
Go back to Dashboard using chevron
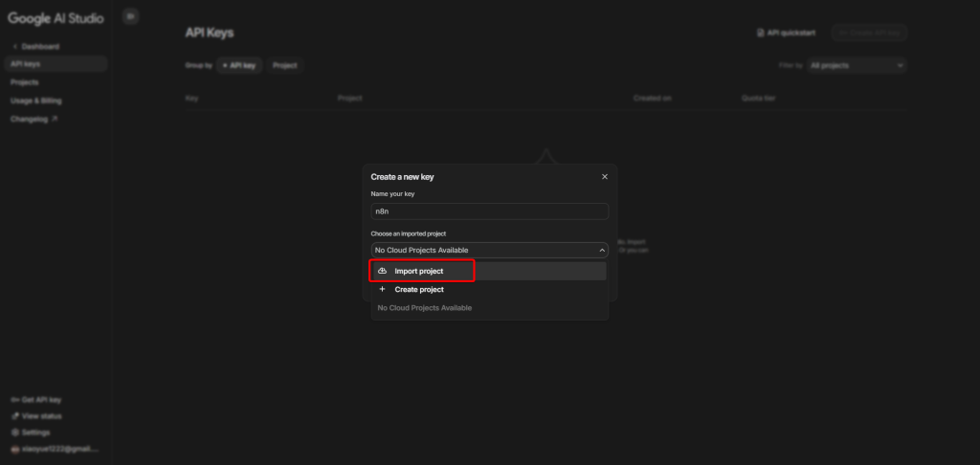click(x=14, y=46)
